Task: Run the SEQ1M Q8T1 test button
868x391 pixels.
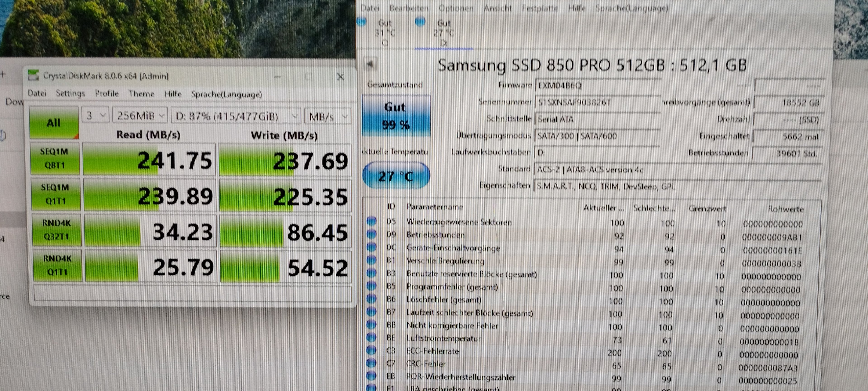Action: click(55, 158)
